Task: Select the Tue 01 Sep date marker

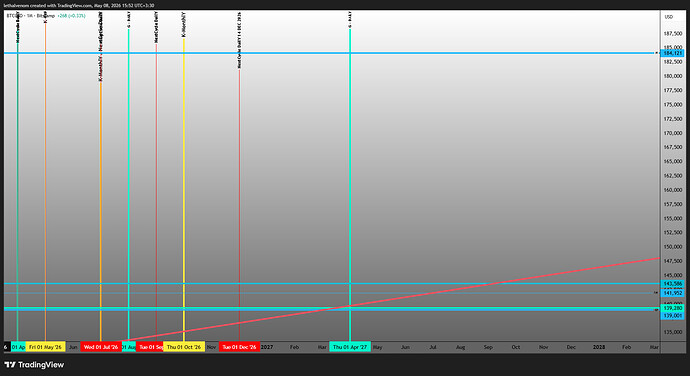Action: point(150,347)
